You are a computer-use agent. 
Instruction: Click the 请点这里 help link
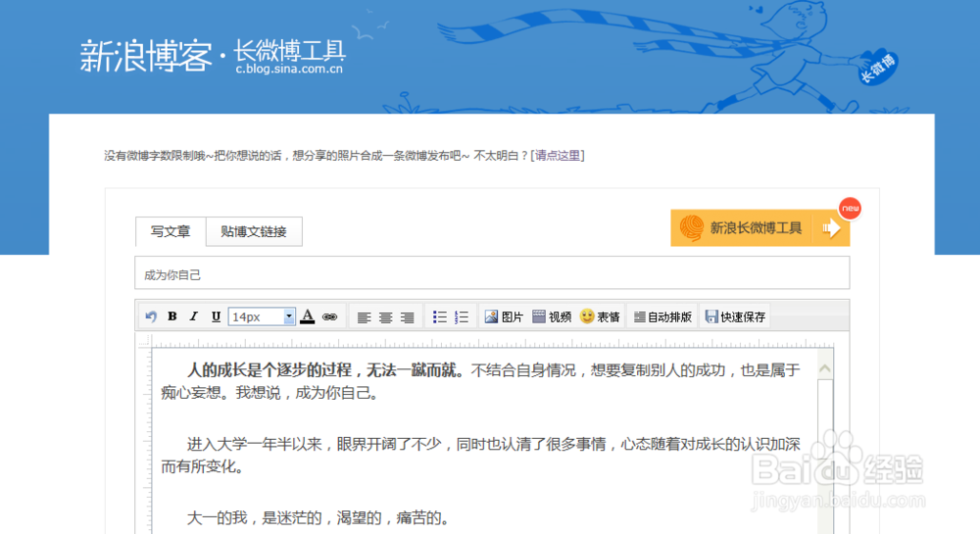558,156
